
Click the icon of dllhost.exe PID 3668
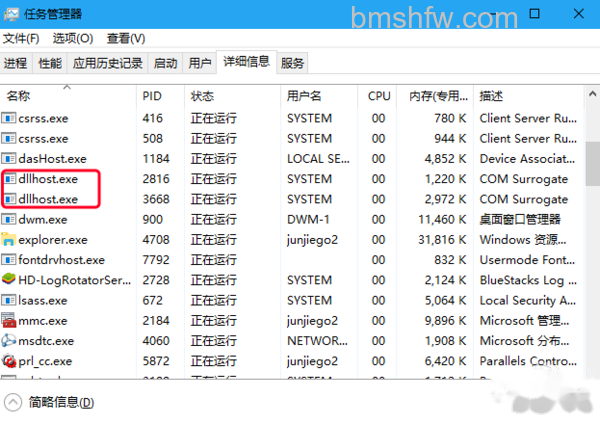(x=9, y=199)
